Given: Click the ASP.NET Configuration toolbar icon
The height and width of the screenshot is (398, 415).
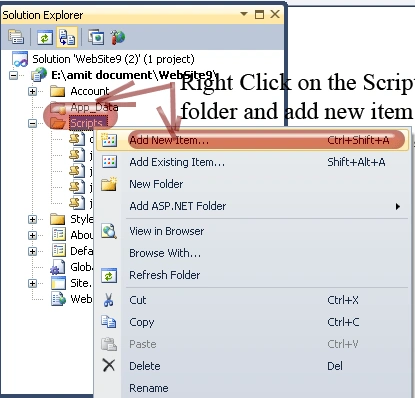Looking at the screenshot, I should coord(118,37).
